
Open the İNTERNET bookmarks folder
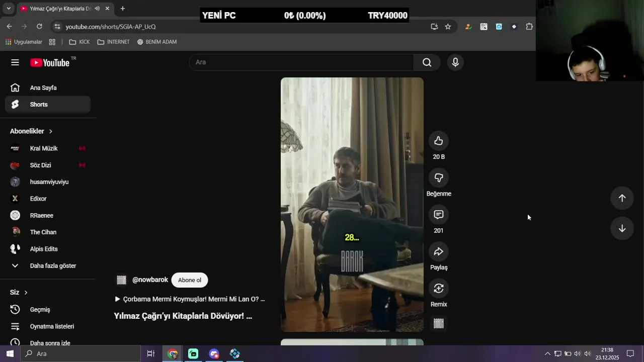[114, 42]
